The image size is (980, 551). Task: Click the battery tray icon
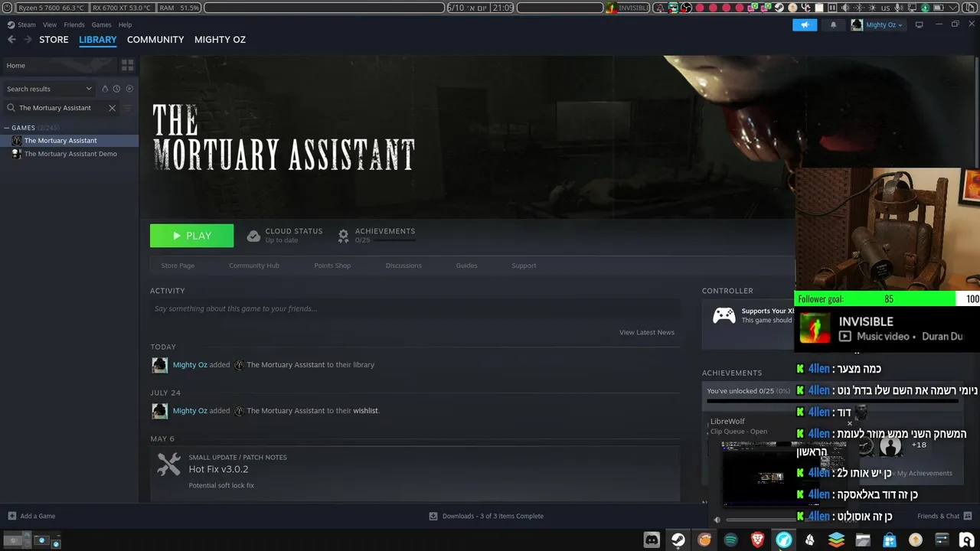pyautogui.click(x=939, y=8)
